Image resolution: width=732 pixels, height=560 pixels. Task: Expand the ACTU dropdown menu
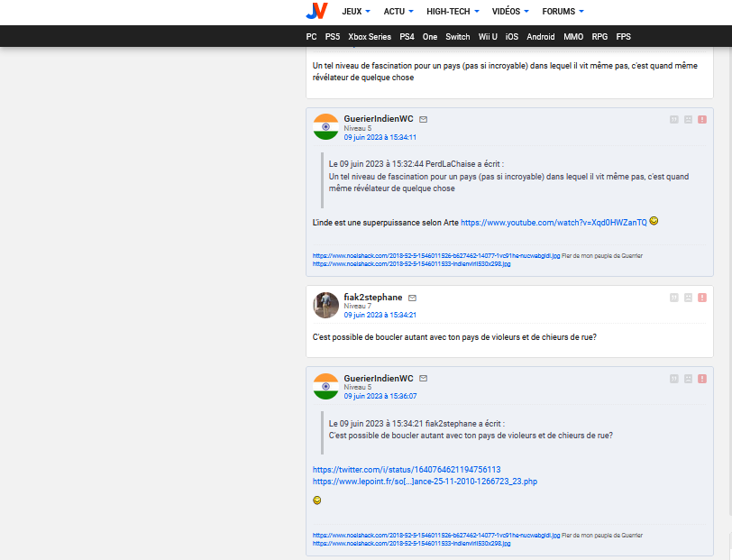coord(398,12)
